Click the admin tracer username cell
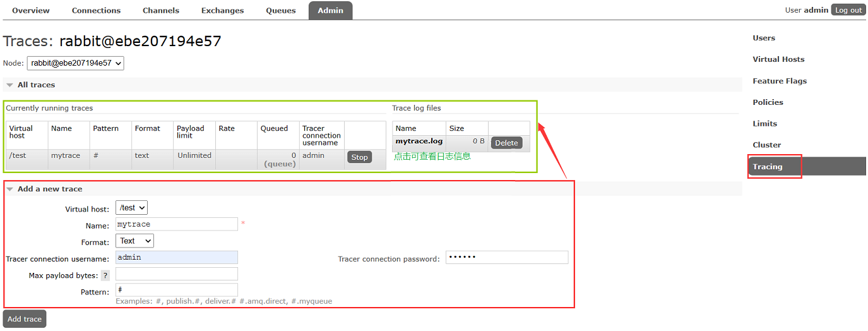The image size is (868, 331). pyautogui.click(x=322, y=159)
